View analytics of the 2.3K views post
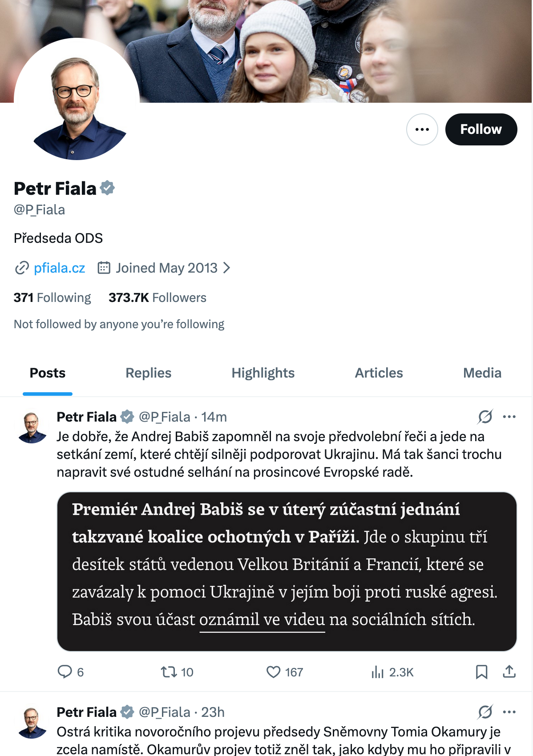The image size is (533, 756). [378, 672]
